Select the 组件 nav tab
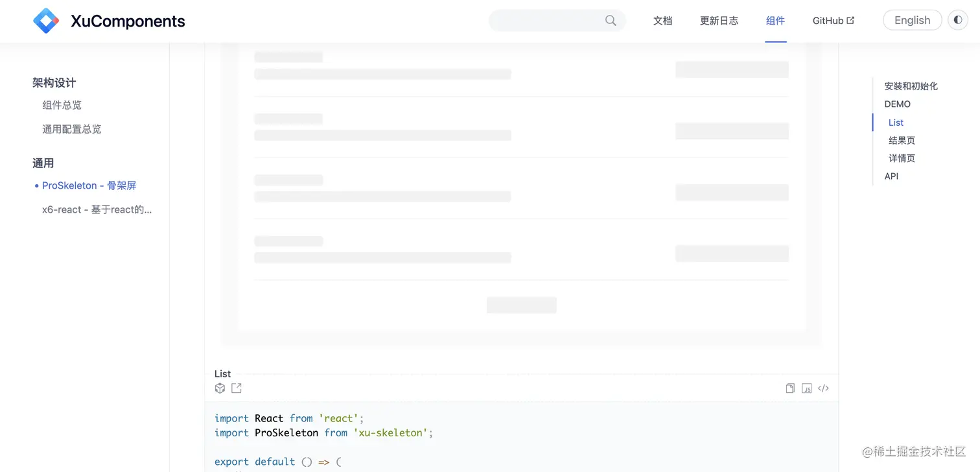980x472 pixels. (775, 21)
